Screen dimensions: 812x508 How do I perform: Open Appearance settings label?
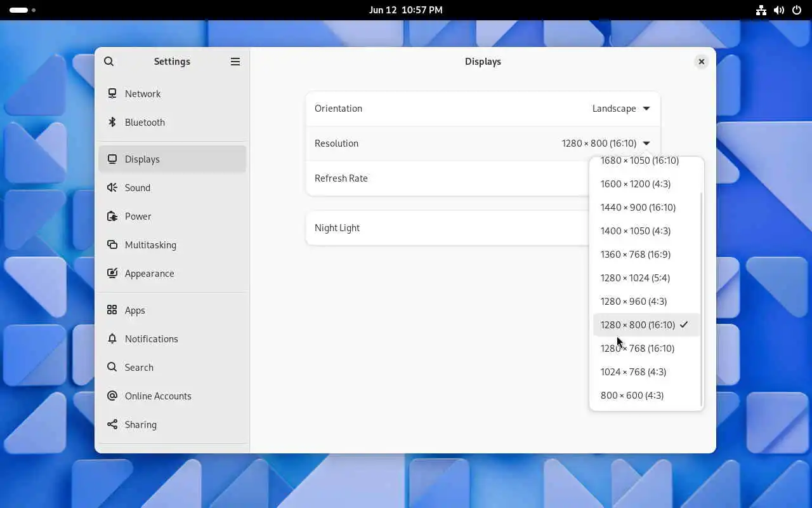pyautogui.click(x=150, y=273)
